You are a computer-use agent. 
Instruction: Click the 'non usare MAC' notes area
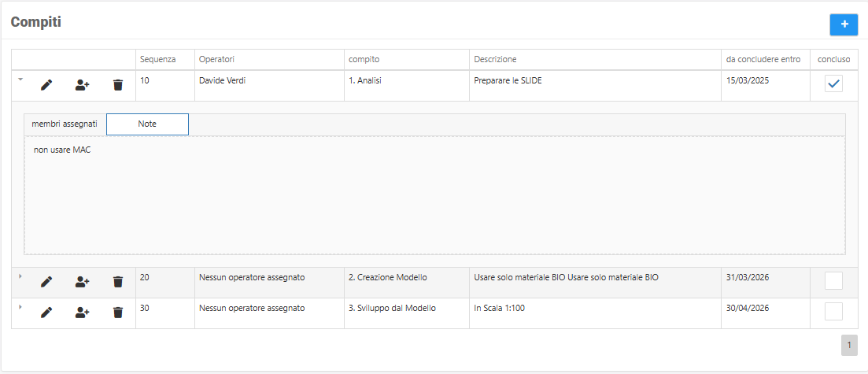pyautogui.click(x=434, y=195)
